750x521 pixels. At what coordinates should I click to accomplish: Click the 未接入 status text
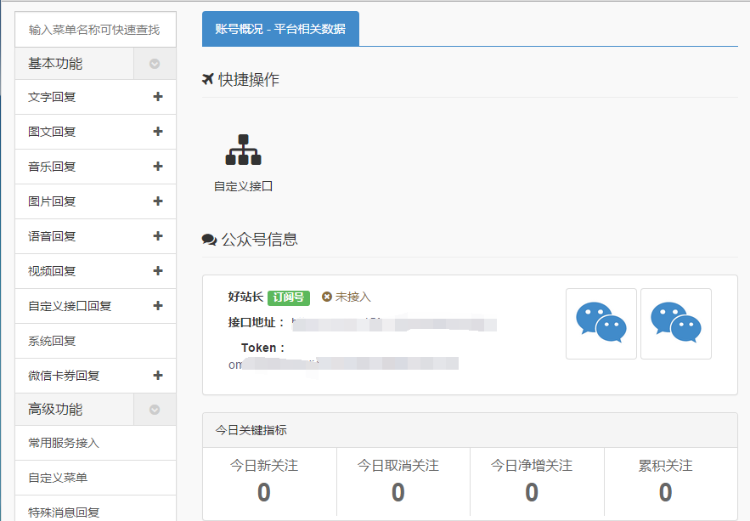353,297
